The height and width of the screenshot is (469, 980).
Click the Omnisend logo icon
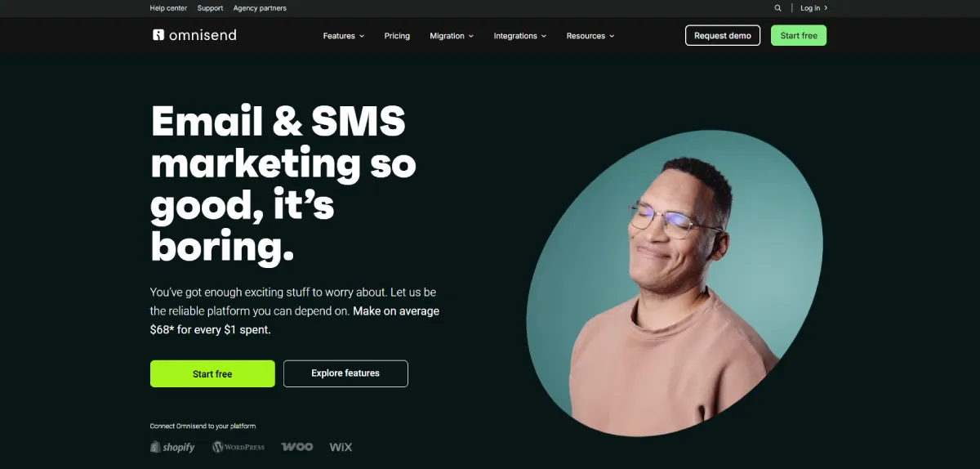(158, 35)
